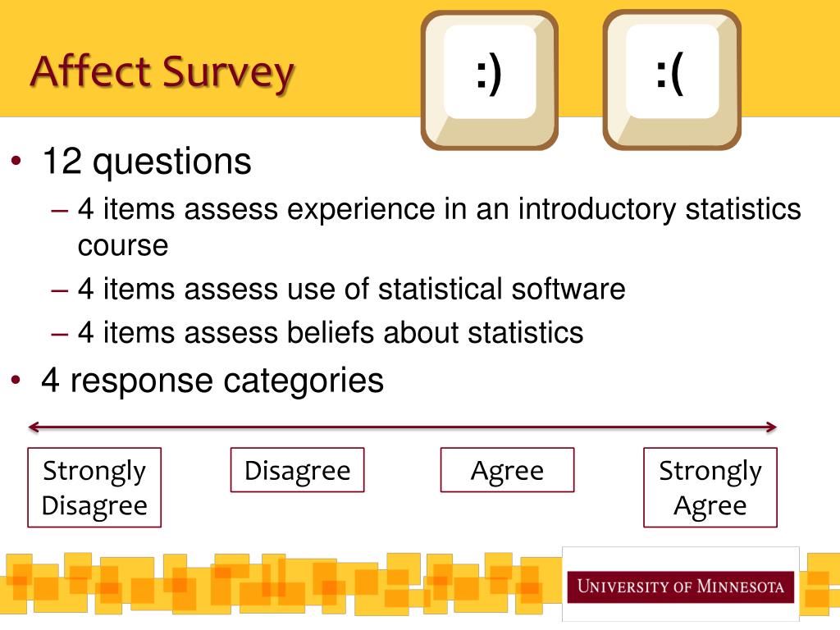
Task: Click the bullet dot before '12 questions'
Action: pos(16,161)
